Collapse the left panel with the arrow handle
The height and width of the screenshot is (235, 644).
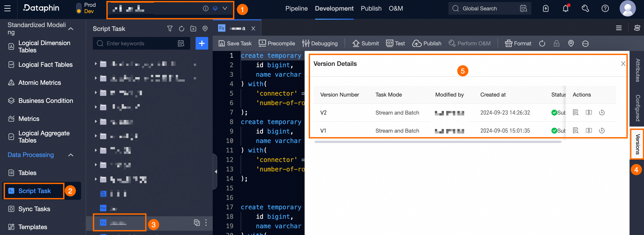coord(215,172)
